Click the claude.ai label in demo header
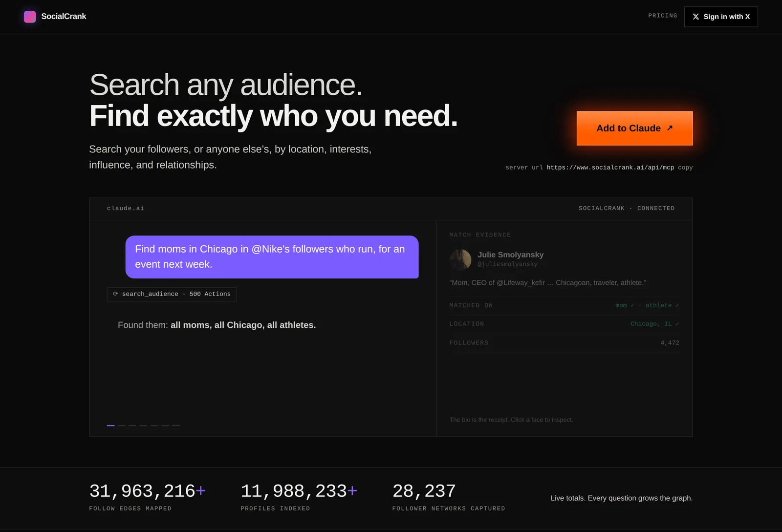Screen dimensions: 782x532 (126, 209)
